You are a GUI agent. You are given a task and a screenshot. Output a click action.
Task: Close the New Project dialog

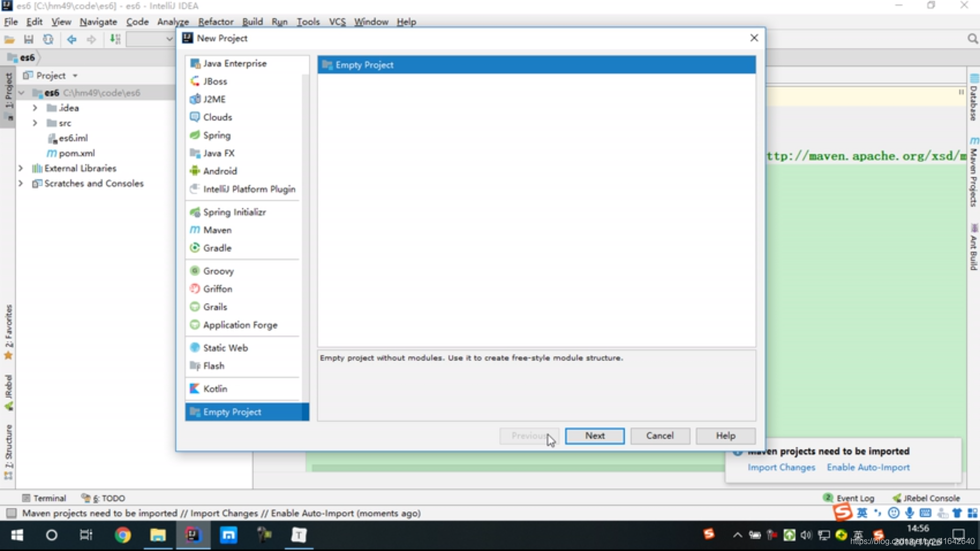click(x=754, y=38)
